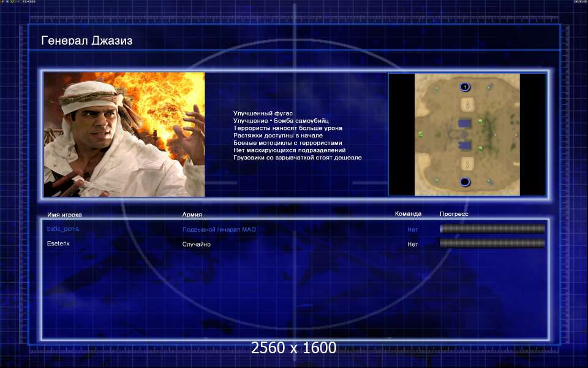This screenshot has height=368, width=588.
Task: Click the "Подрывной генерал МАО" army cell
Action: point(219,229)
